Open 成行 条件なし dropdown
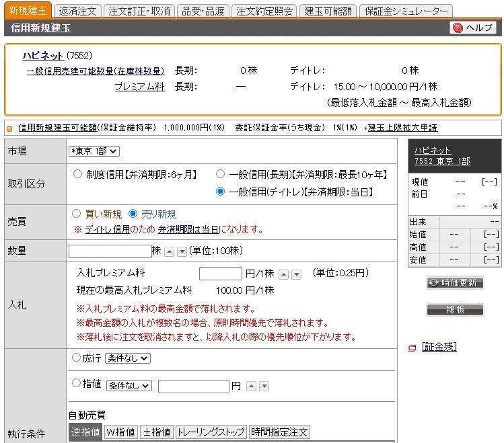This screenshot has height=443, width=504. point(128,358)
